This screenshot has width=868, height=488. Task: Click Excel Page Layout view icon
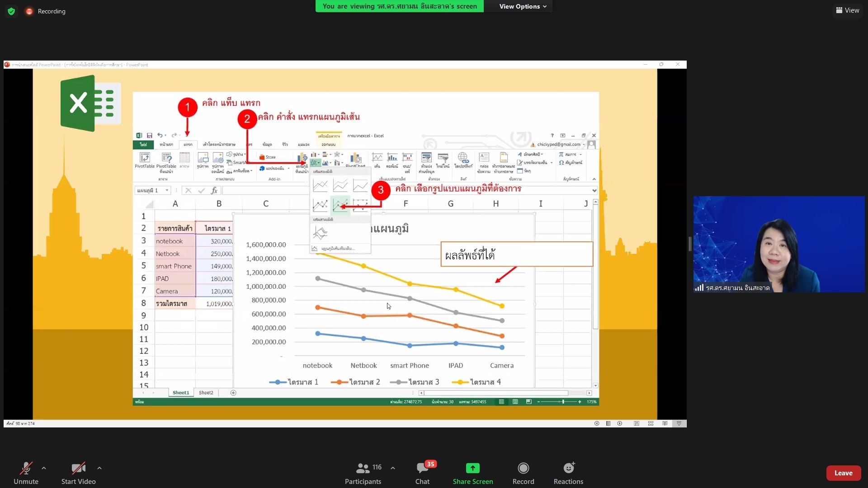coord(515,402)
